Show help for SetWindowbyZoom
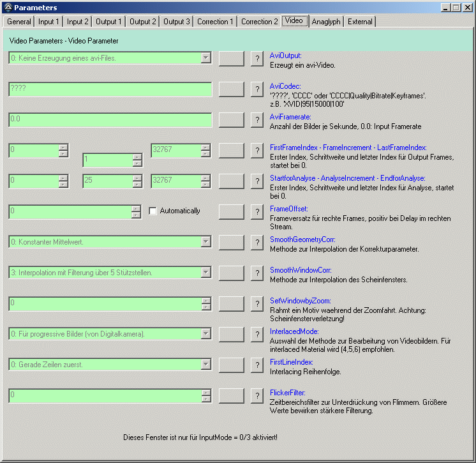This screenshot has width=476, height=463. click(257, 303)
